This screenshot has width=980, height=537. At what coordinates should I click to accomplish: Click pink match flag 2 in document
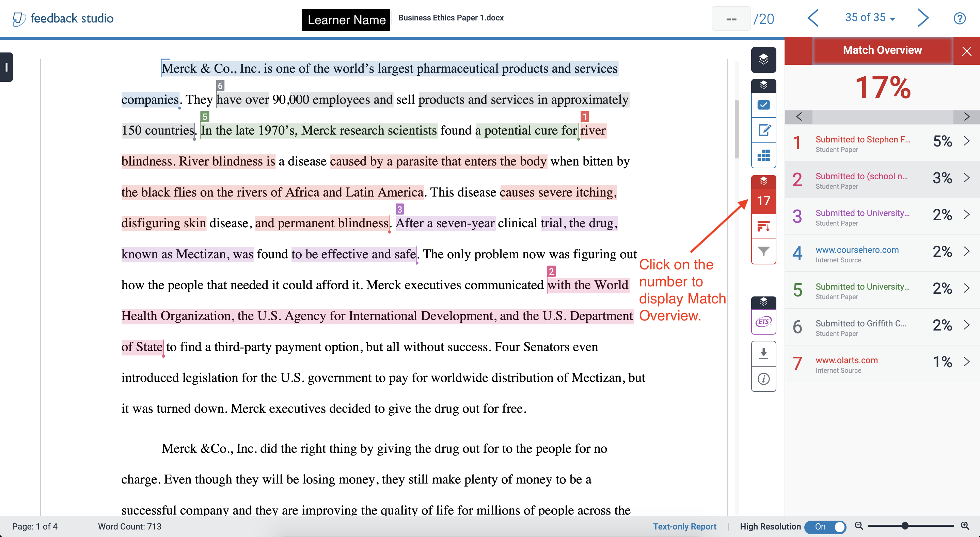(551, 271)
